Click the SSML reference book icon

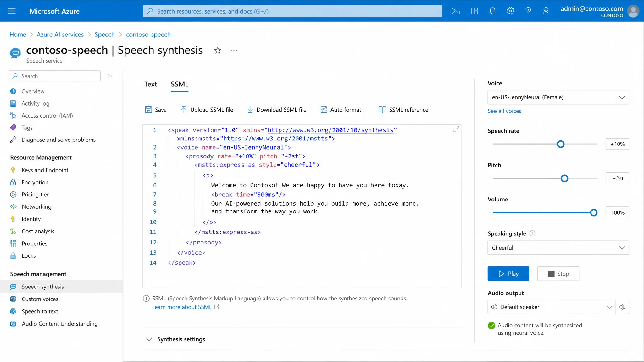pos(382,110)
